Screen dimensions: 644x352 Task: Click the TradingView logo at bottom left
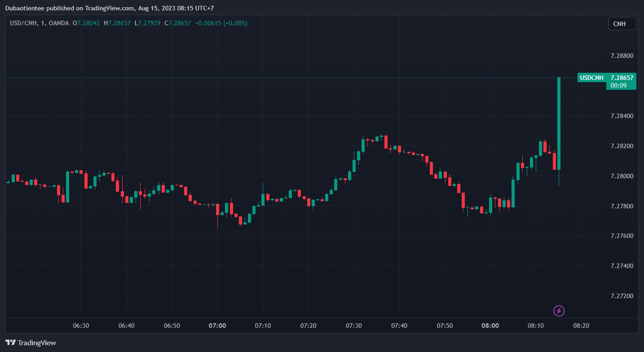31,343
